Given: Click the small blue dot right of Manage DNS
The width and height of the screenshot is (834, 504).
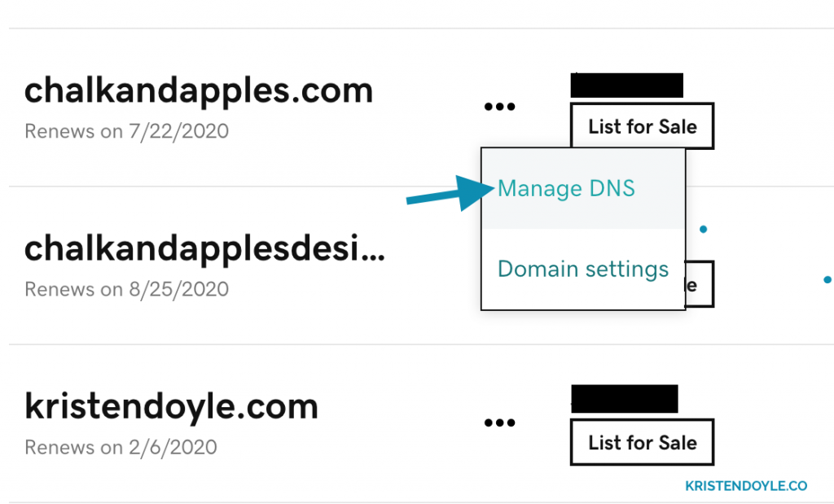Looking at the screenshot, I should pos(703,229).
